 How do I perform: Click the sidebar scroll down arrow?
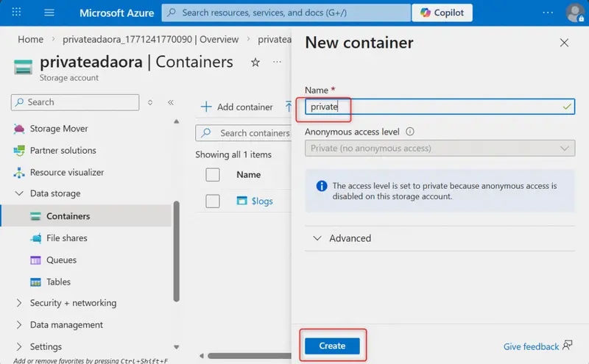click(176, 347)
